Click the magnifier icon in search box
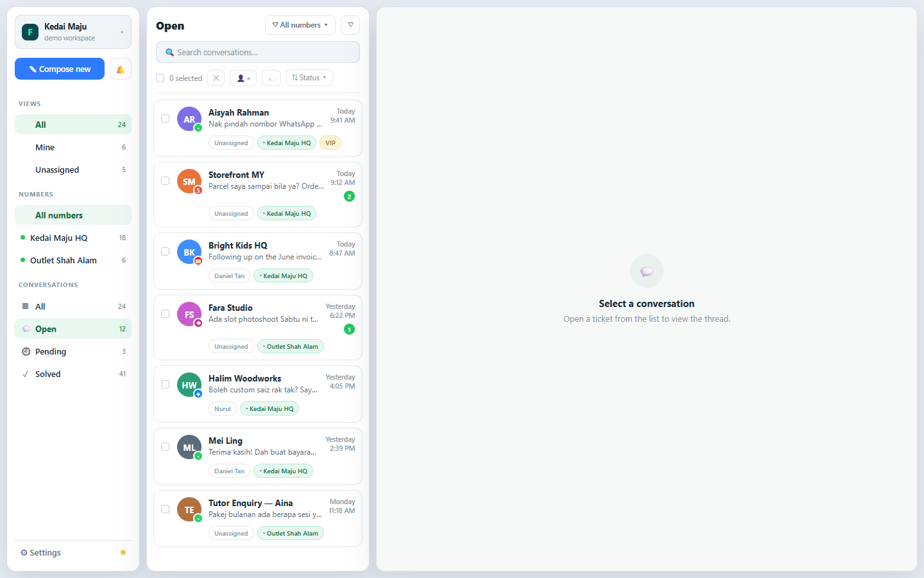 pos(169,53)
